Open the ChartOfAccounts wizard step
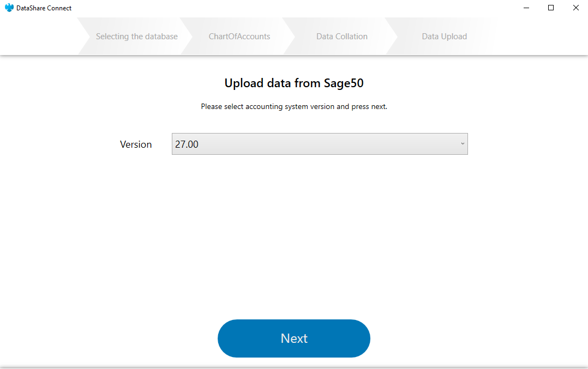The image size is (588, 369). [239, 36]
